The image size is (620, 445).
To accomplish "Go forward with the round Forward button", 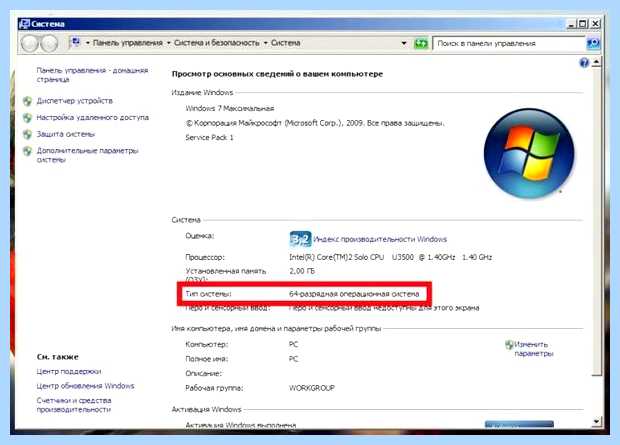I will click(49, 43).
